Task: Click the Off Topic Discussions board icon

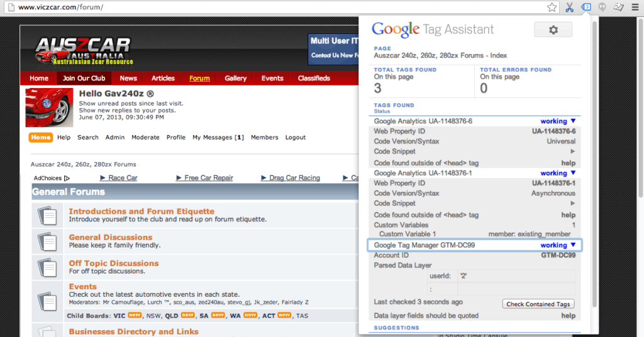Action: 47,267
